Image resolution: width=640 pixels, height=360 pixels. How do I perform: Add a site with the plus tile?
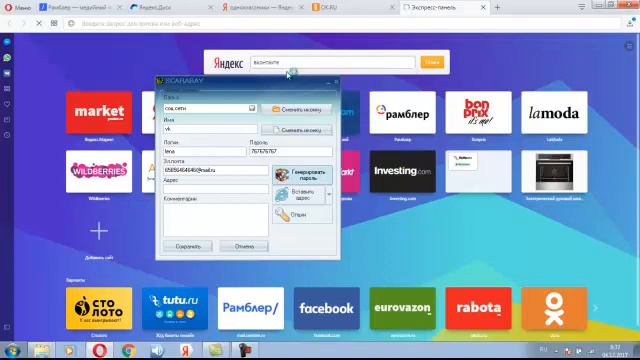coord(99,231)
